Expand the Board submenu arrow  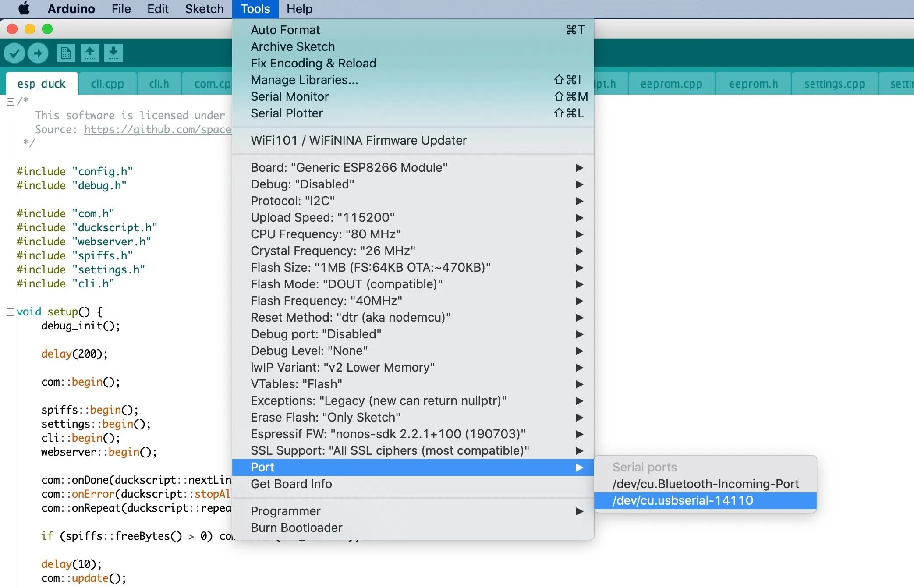(x=579, y=168)
